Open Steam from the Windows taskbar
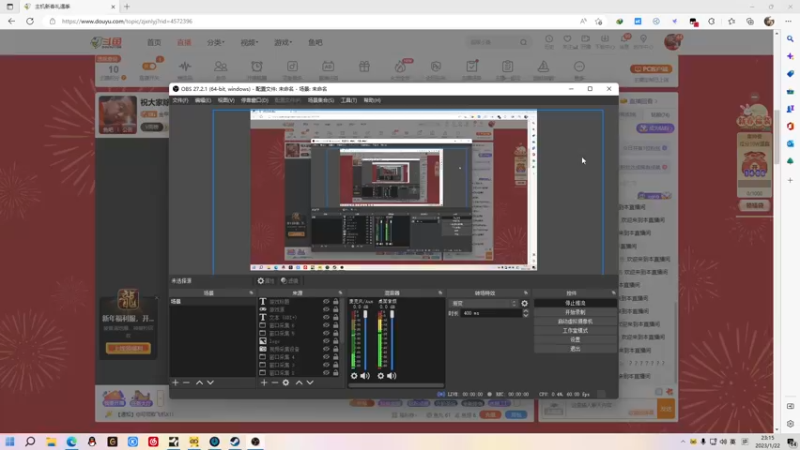 point(235,441)
